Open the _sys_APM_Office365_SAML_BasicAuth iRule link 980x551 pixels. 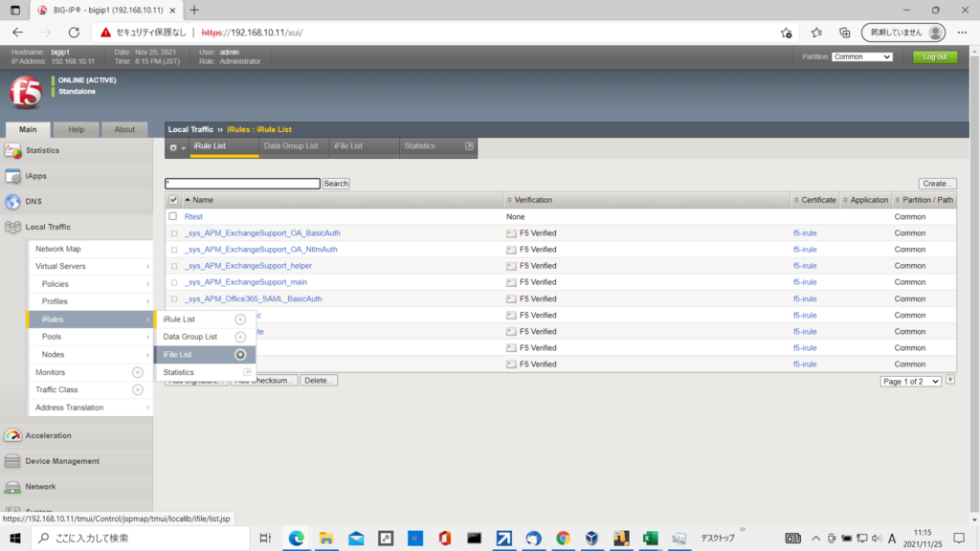[253, 298]
